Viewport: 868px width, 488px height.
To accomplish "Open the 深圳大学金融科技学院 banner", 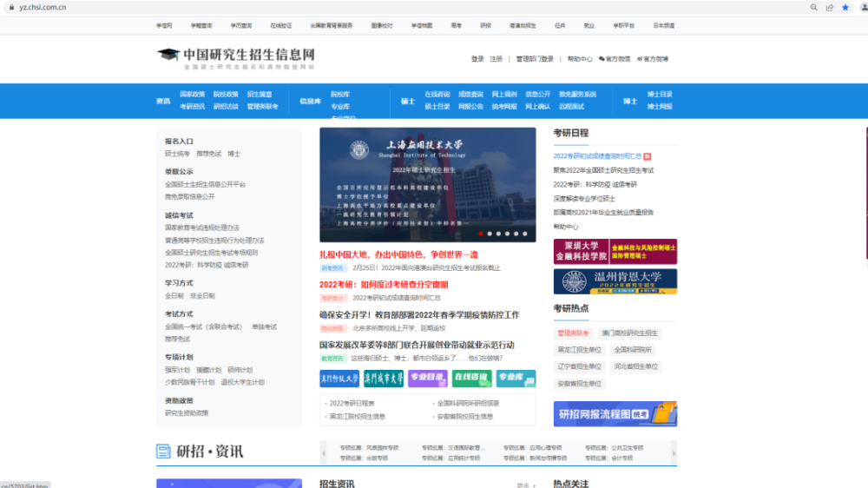I will pos(615,252).
